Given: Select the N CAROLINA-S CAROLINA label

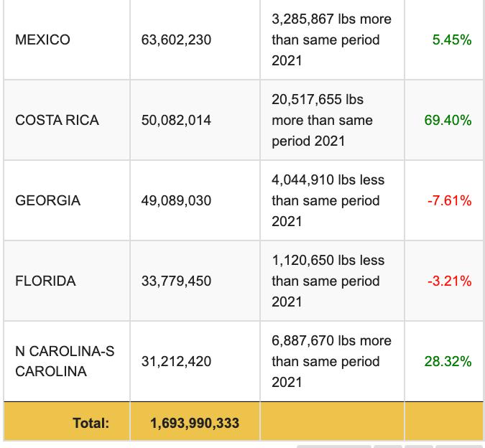Looking at the screenshot, I should click(x=65, y=361).
